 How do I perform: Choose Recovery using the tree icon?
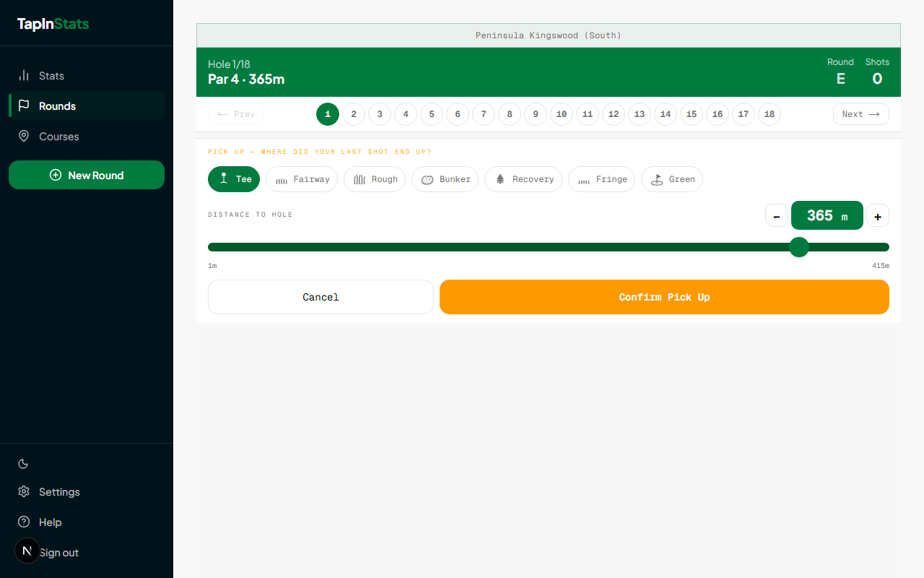click(x=499, y=179)
